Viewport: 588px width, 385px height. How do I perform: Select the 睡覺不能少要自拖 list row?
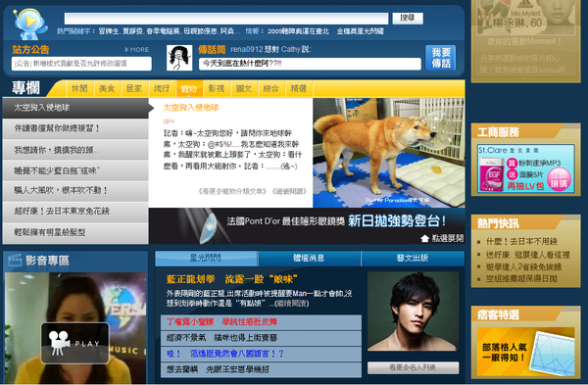75,170
